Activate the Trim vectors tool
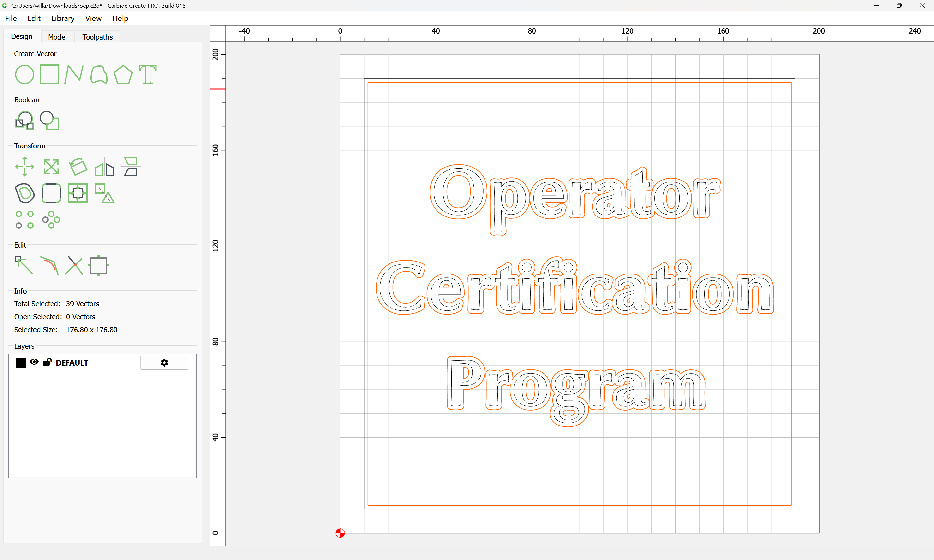The width and height of the screenshot is (934, 560). [74, 265]
